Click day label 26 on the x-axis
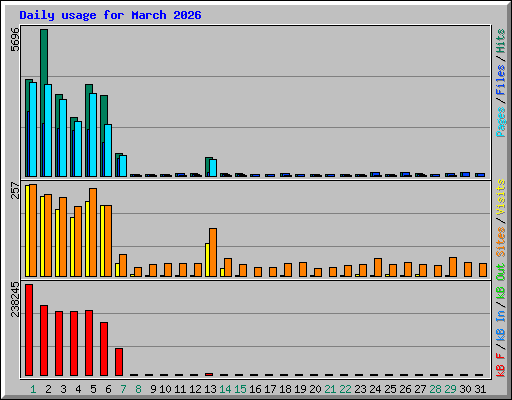Image resolution: width=512 pixels, height=400 pixels. [405, 389]
